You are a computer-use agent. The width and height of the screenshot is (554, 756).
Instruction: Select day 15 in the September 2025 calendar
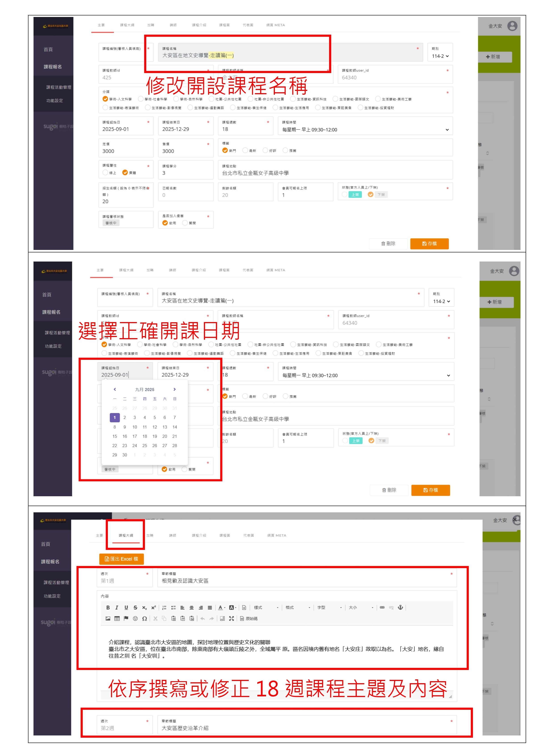click(115, 436)
